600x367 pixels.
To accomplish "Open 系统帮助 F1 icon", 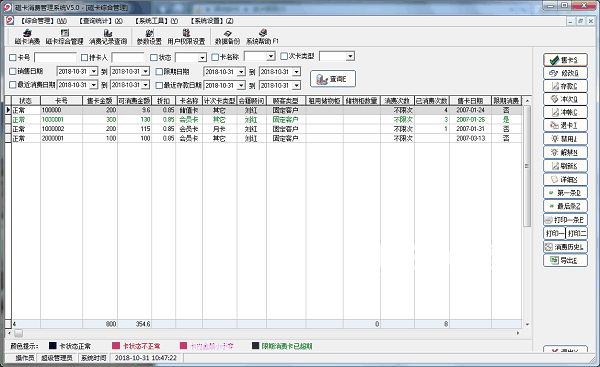I will (x=262, y=37).
